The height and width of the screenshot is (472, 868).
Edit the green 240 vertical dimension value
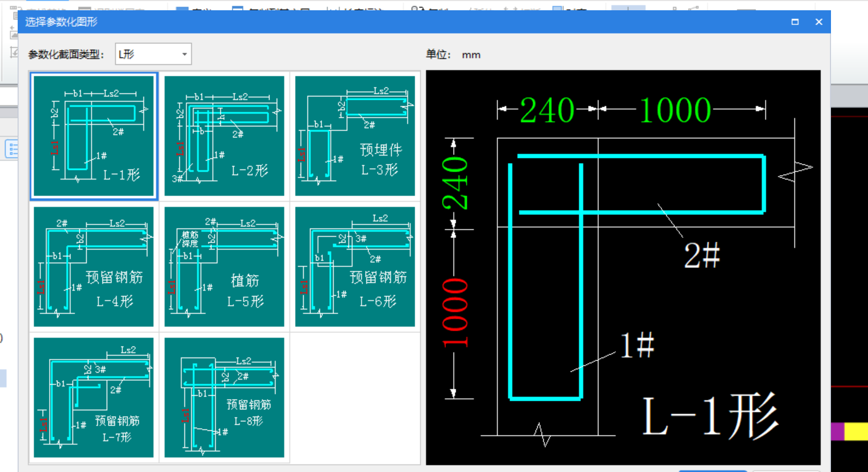456,184
